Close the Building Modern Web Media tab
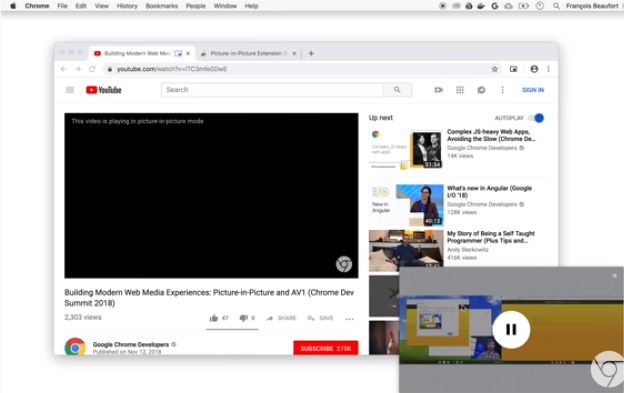 [x=188, y=53]
